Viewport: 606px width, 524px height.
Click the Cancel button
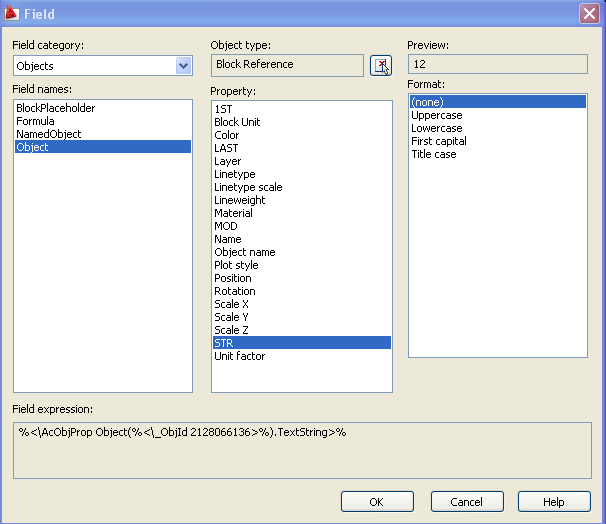pos(467,502)
